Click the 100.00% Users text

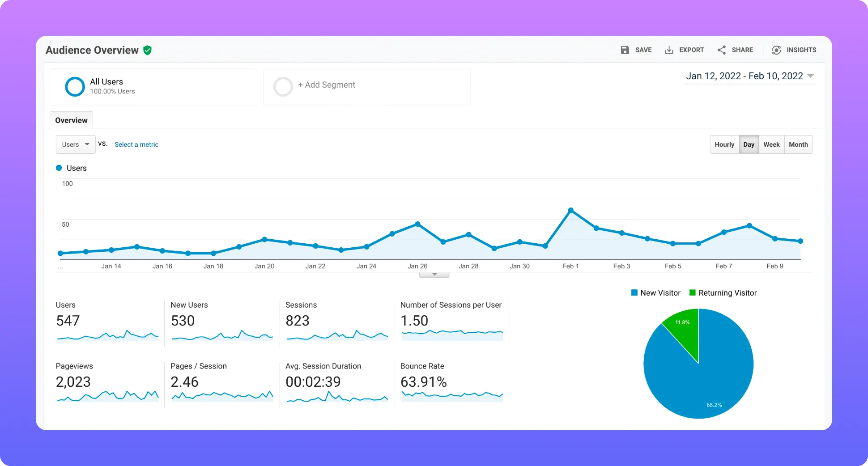(x=112, y=91)
